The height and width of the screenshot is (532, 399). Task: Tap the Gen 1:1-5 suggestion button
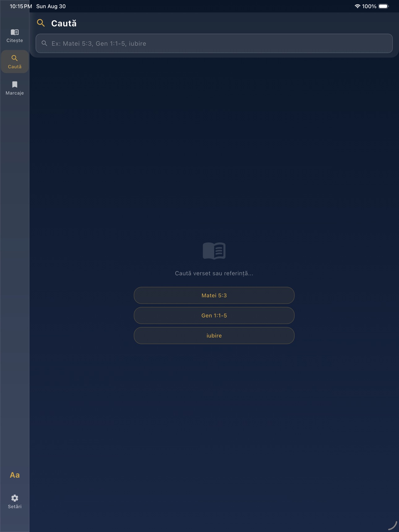click(x=214, y=315)
